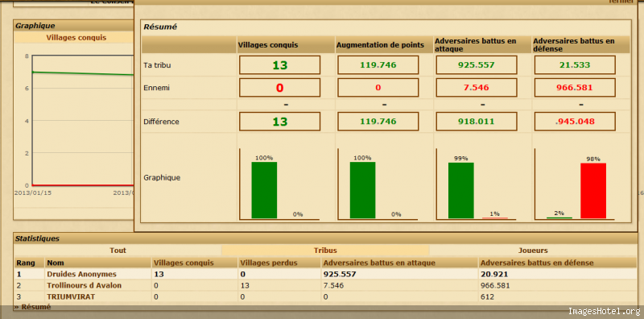Click the green 100% Villages conquis bar
Viewport: 644px width, 319px height.
(264, 190)
